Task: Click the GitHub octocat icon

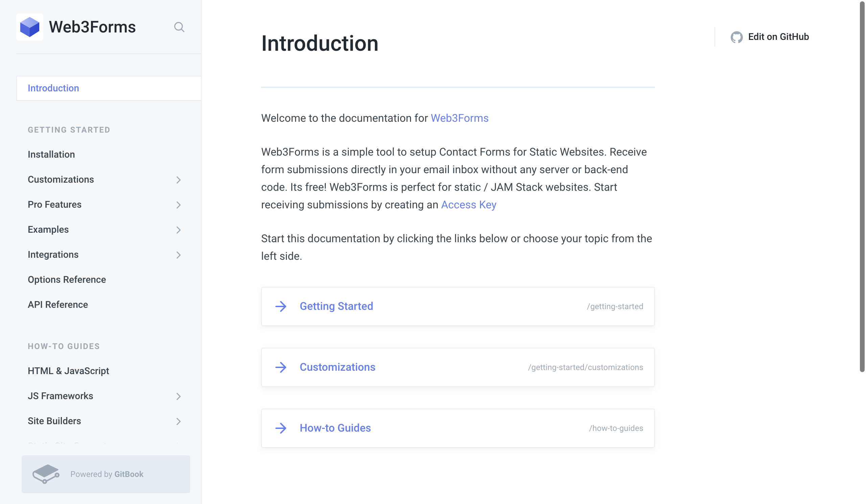Action: click(x=736, y=37)
